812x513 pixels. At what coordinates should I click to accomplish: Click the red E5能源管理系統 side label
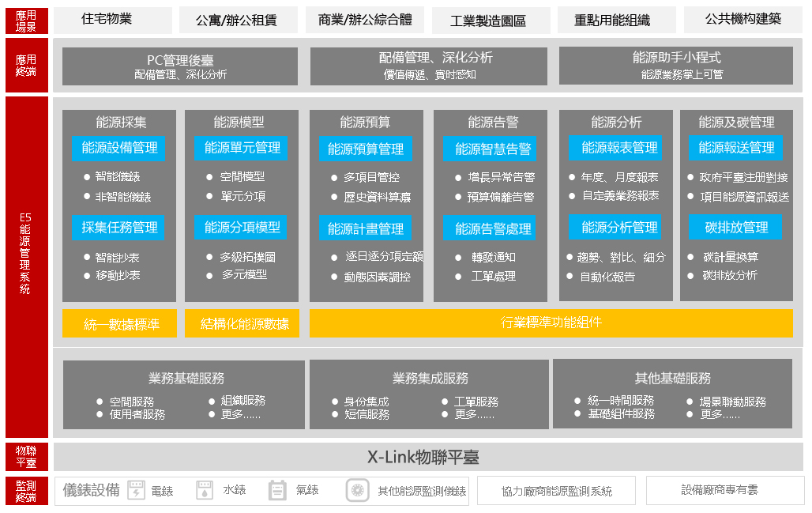(x=26, y=266)
